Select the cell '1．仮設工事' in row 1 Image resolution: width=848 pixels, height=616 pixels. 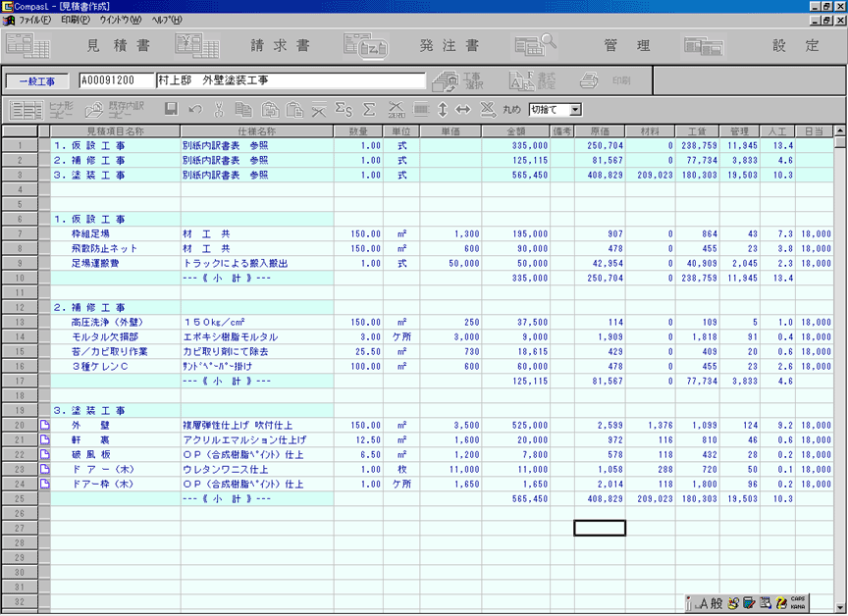pos(115,146)
